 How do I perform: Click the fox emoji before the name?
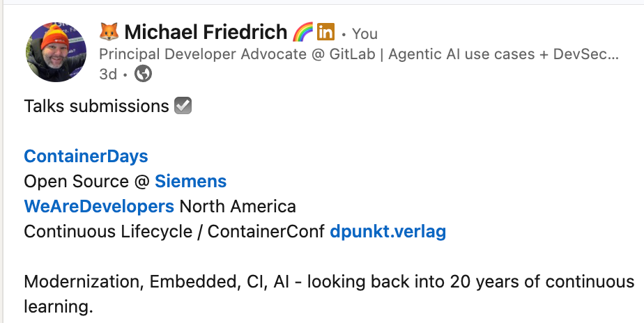pos(109,32)
